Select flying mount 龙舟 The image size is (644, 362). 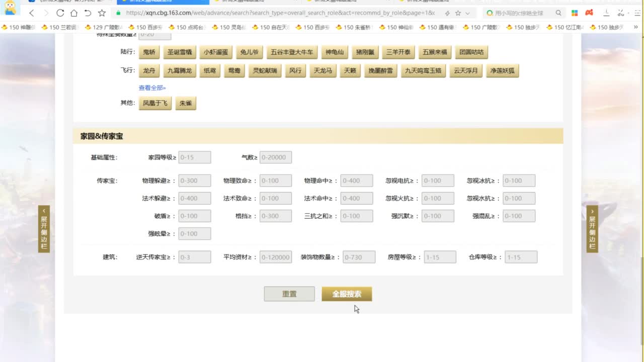click(149, 71)
